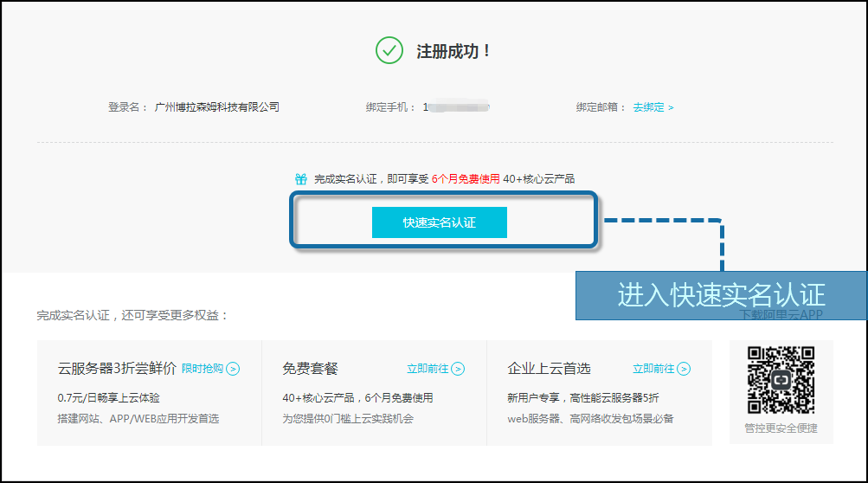Select the 云服务器3折尝鲜价 card title
Image resolution: width=868 pixels, height=483 pixels.
117,369
